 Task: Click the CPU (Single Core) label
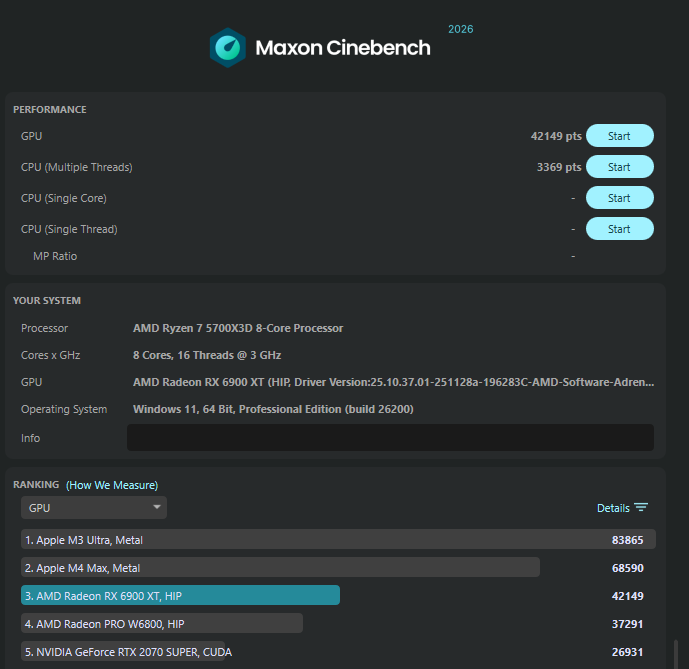[x=64, y=198]
